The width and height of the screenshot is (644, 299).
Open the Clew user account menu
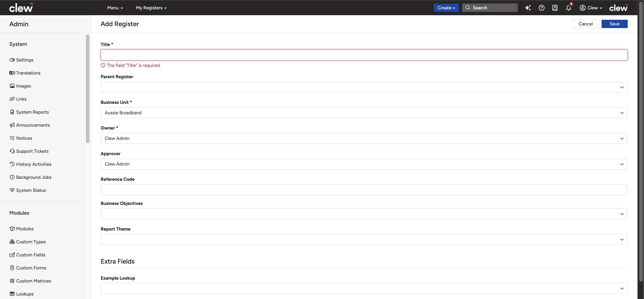point(591,8)
